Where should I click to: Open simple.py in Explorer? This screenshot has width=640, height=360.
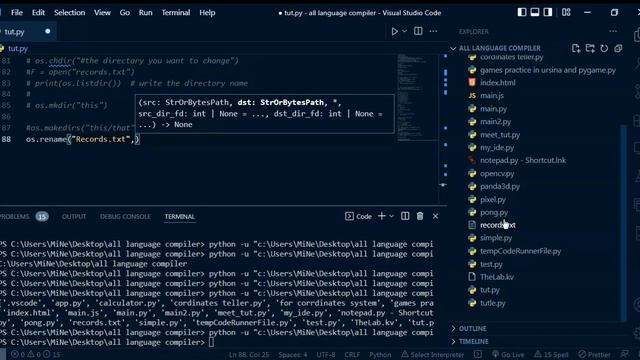click(496, 238)
